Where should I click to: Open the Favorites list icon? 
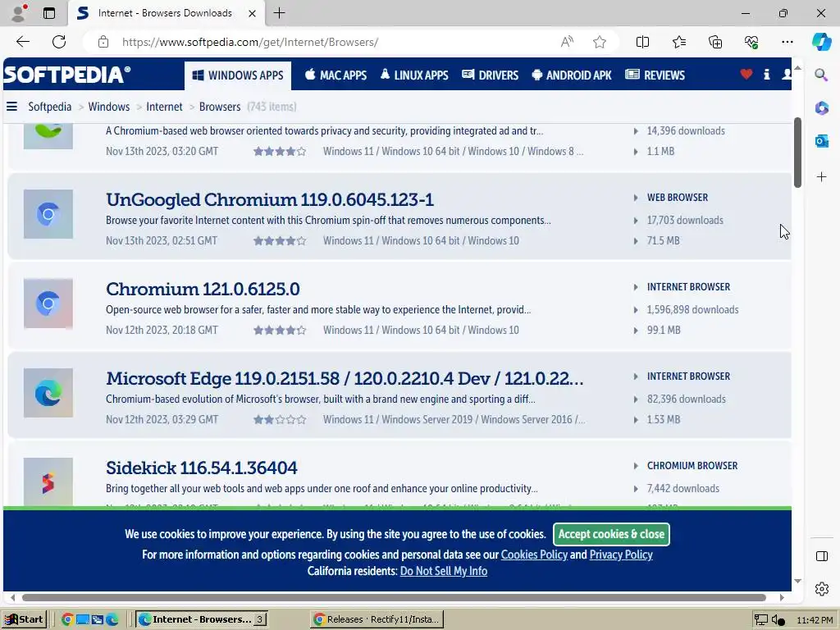point(678,42)
